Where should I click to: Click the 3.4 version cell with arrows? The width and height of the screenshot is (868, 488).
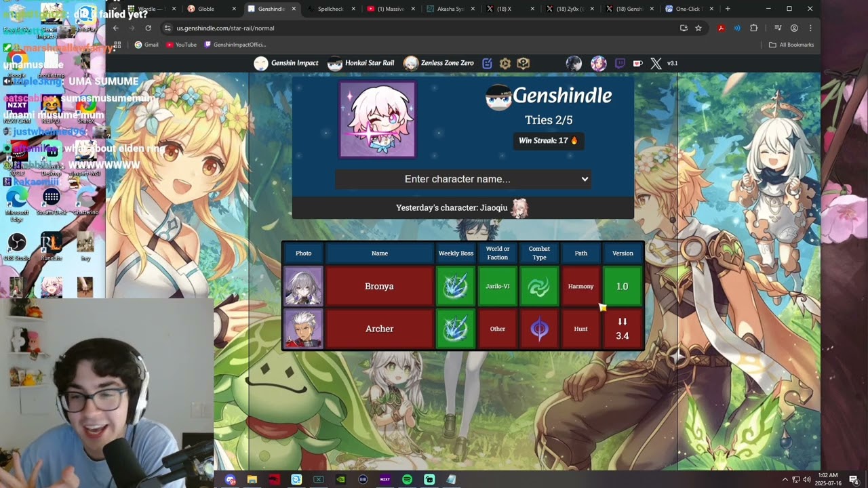point(623,329)
